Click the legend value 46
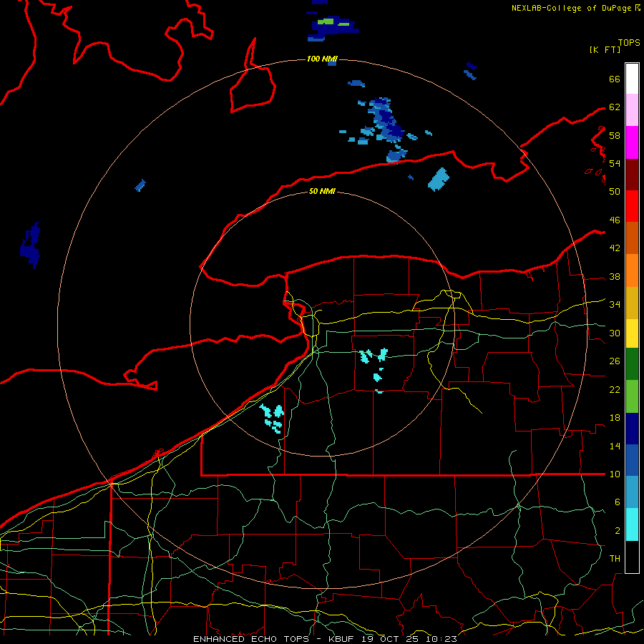 coord(615,220)
